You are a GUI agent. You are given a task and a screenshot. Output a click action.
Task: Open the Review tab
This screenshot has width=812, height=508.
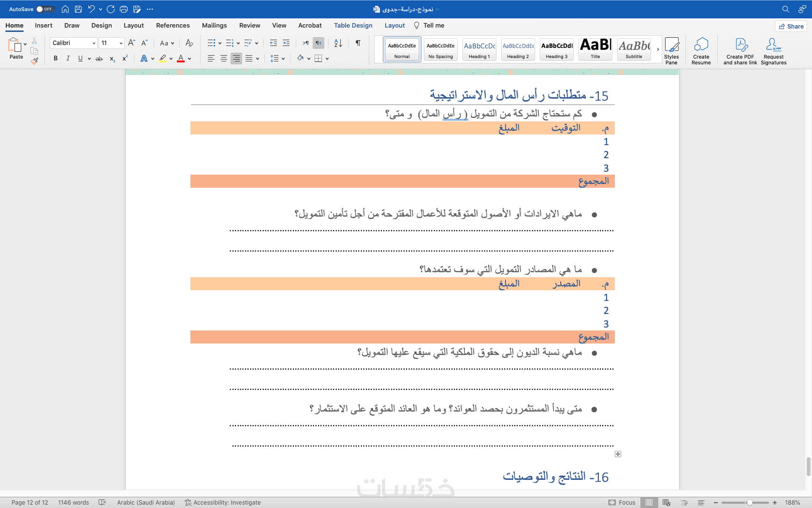point(250,26)
